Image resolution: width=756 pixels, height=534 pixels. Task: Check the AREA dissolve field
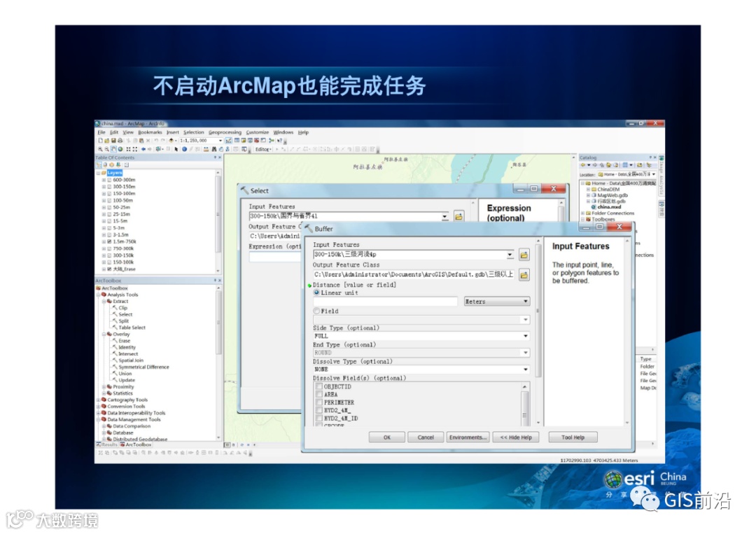(319, 394)
